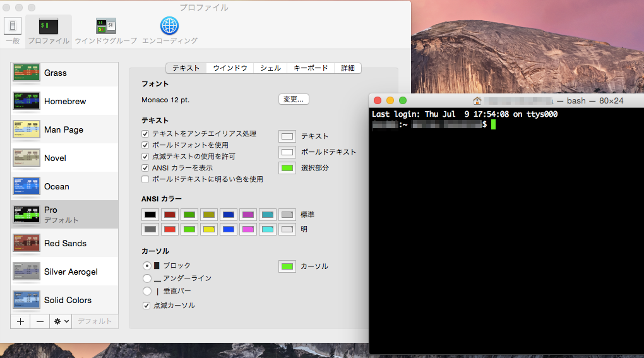Click bright ANSI yellow swatch
This screenshot has height=358, width=644.
[209, 229]
